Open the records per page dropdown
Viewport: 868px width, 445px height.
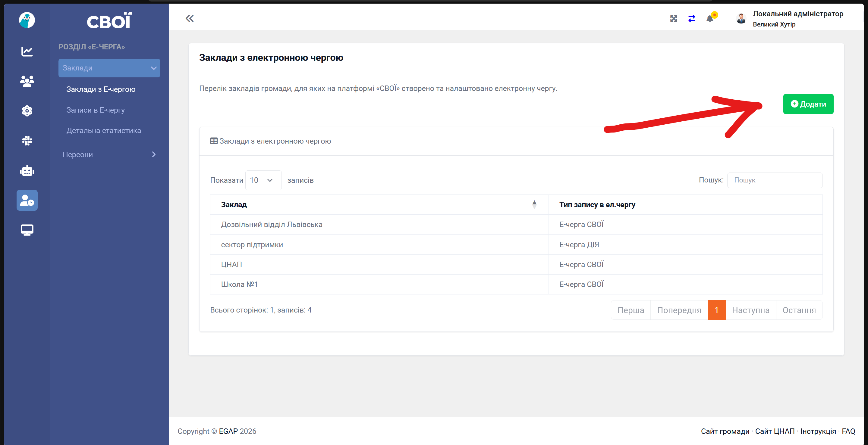coord(263,180)
